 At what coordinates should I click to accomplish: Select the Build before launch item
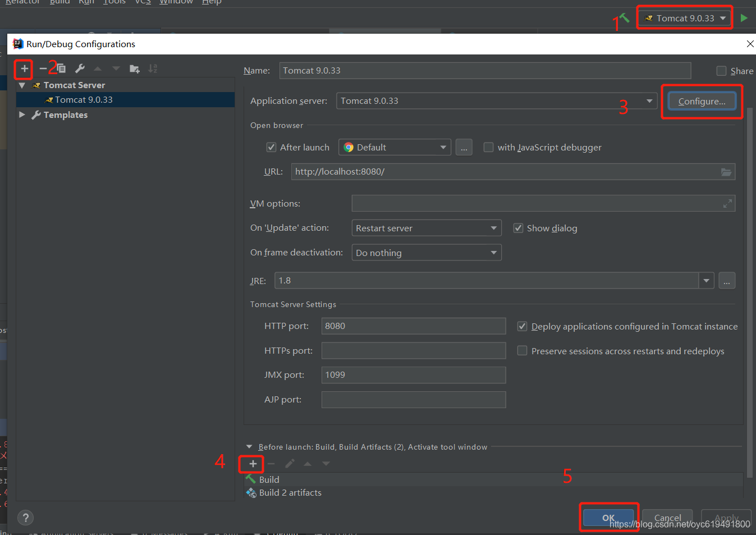tap(494, 479)
